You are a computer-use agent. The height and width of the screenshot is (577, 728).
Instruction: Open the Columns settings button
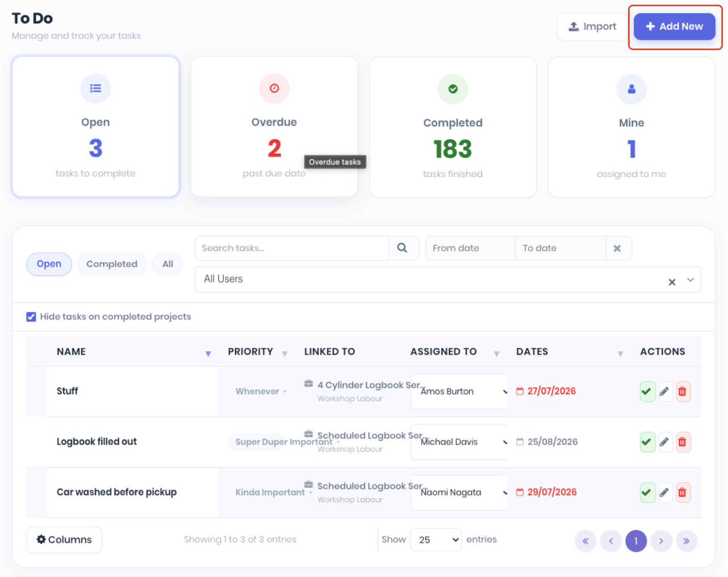(x=64, y=540)
